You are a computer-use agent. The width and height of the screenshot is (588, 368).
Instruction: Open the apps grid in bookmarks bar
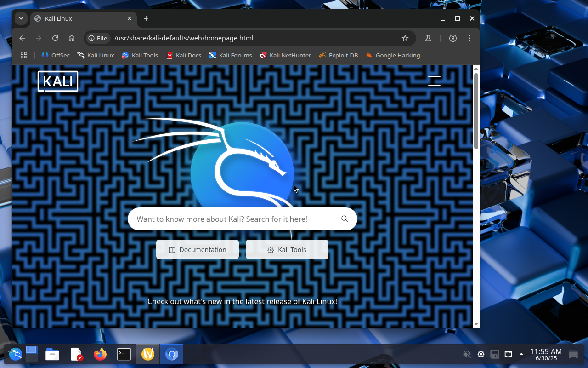point(24,55)
